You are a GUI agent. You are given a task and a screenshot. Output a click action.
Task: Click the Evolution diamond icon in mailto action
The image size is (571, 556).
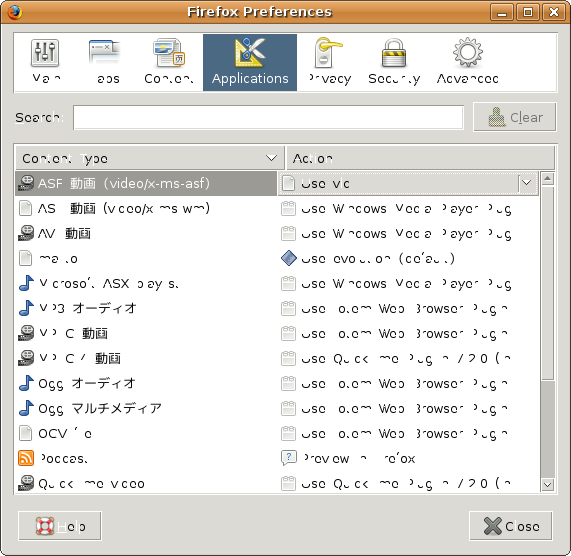(x=289, y=258)
